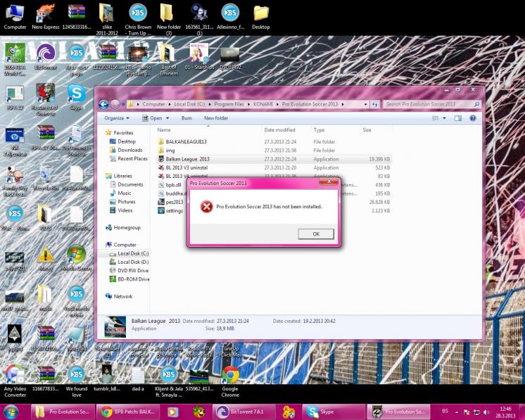Go back in Explorer navigation
Image resolution: width=525 pixels, height=420 pixels.
103,104
